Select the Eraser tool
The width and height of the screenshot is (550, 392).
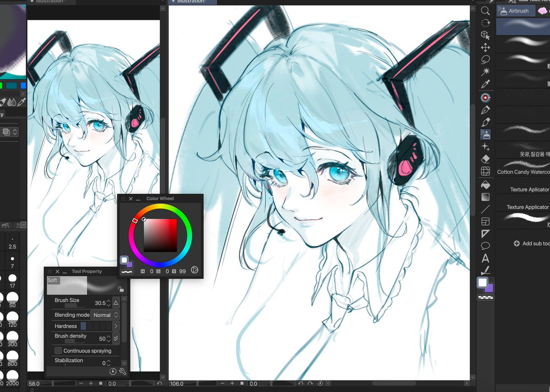tap(485, 159)
